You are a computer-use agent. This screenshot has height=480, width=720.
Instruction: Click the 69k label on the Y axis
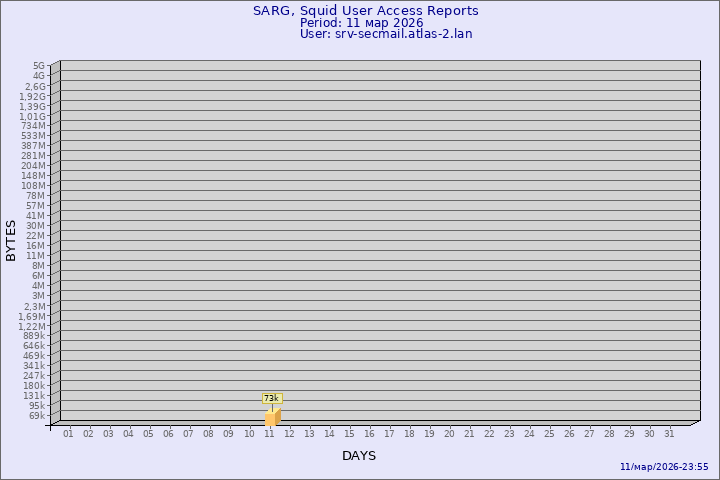click(36, 416)
